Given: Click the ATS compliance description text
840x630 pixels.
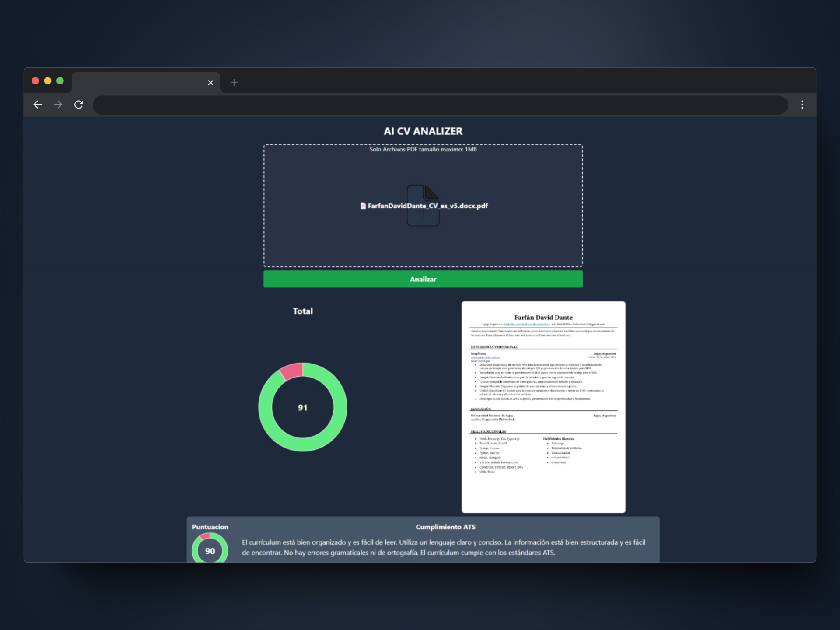Looking at the screenshot, I should point(444,548).
